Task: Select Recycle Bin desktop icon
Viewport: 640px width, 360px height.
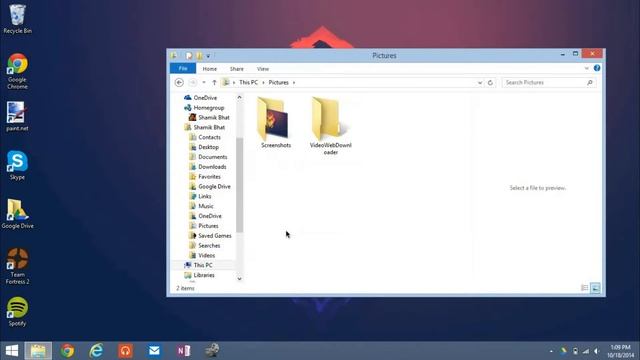Action: coord(17,19)
